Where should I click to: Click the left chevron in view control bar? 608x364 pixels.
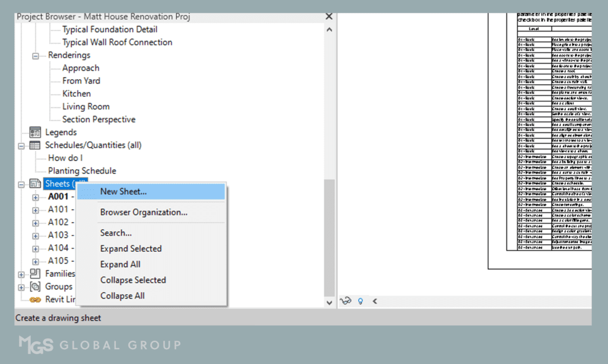coord(375,301)
